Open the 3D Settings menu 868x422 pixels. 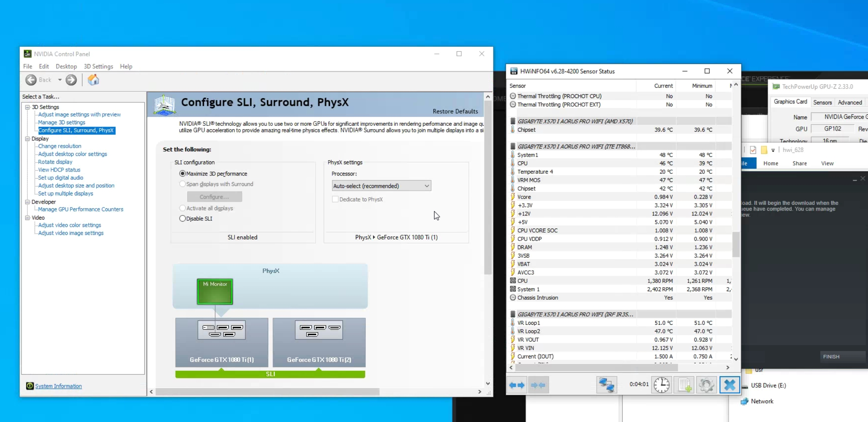[x=98, y=66]
